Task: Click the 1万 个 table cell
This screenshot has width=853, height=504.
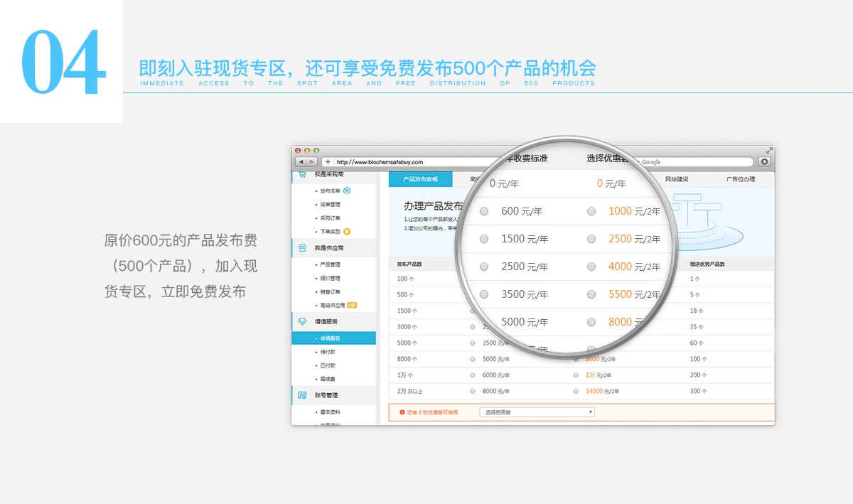Action: 405,375
